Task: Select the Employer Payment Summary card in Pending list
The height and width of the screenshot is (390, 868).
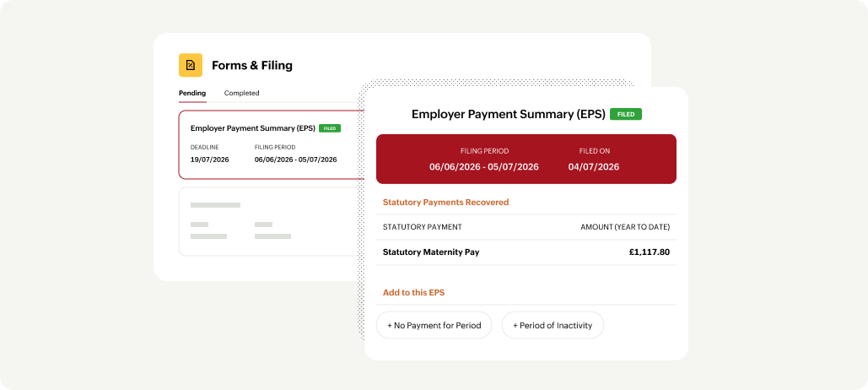Action: (x=272, y=144)
